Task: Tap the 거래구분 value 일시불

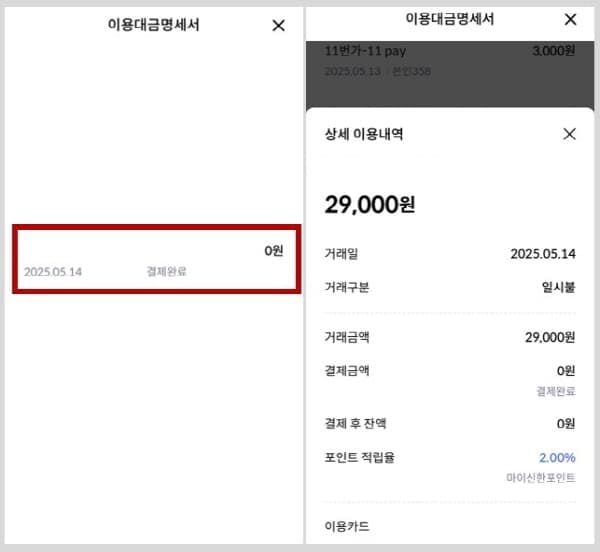Action: coord(559,287)
